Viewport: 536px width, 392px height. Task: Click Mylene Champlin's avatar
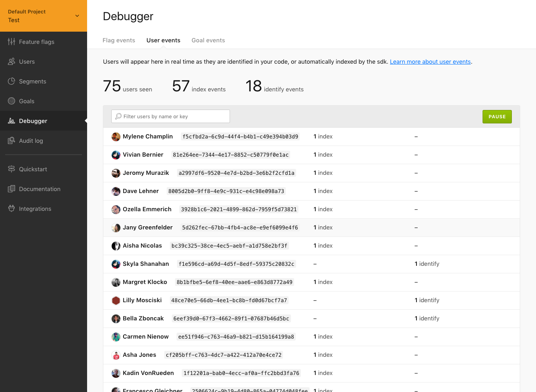116,137
